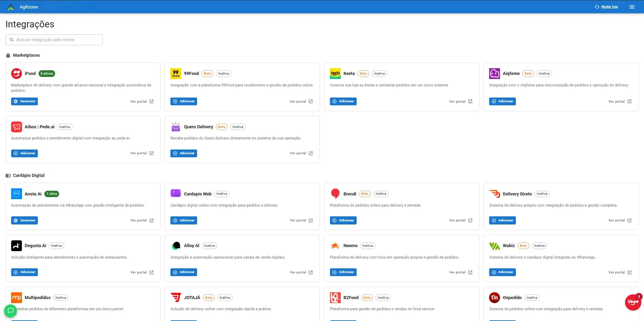The image size is (644, 321).
Task: Open Ver portal for Brendi
Action: tap(461, 220)
